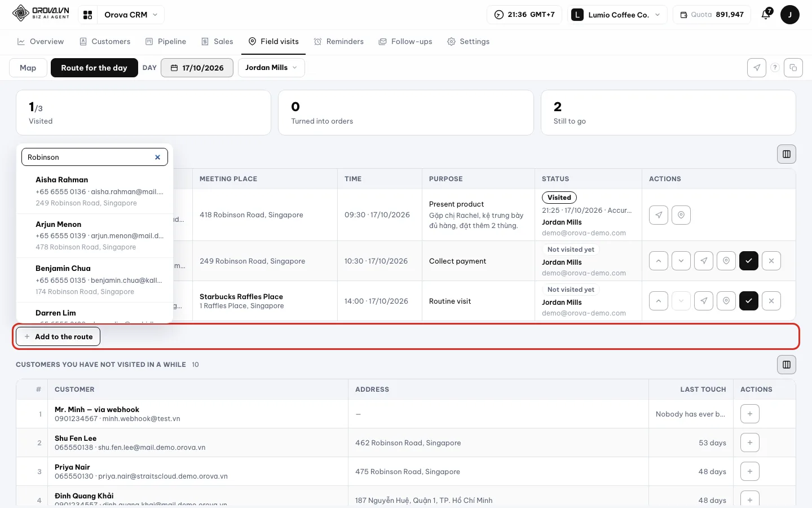Click location pin for 418 Robinson Road visit
The height and width of the screenshot is (508, 812).
681,215
